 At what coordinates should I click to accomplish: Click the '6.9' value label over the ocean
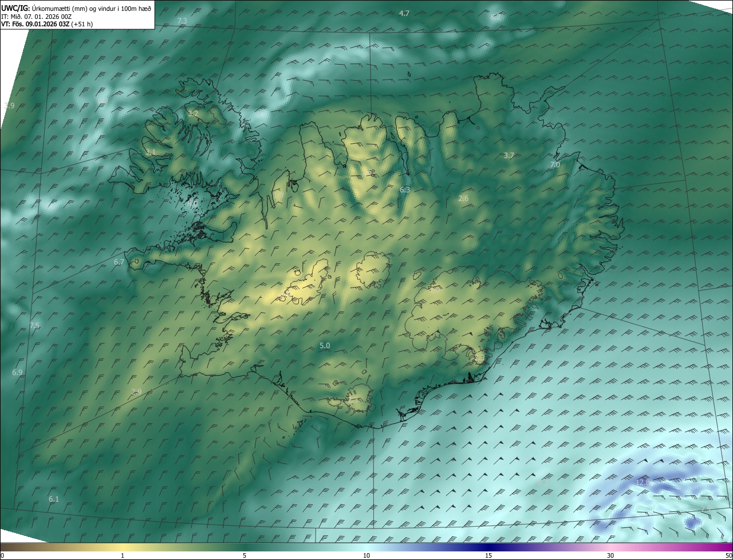[17, 373]
